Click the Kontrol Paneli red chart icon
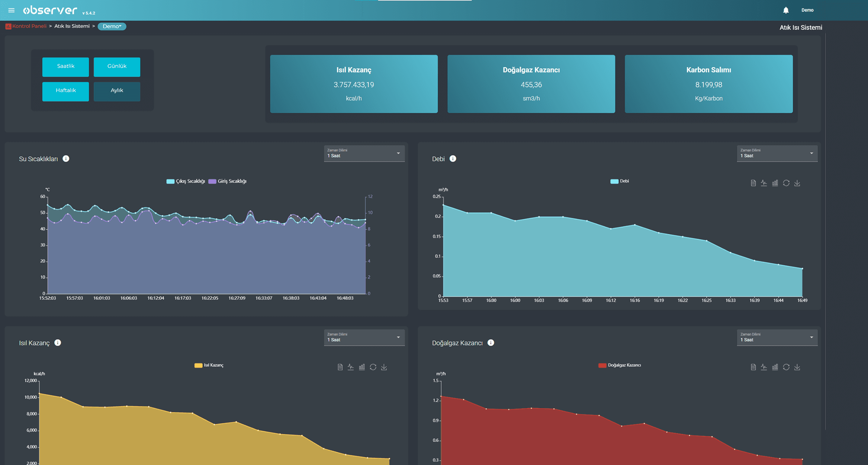This screenshot has height=465, width=868. (x=8, y=26)
